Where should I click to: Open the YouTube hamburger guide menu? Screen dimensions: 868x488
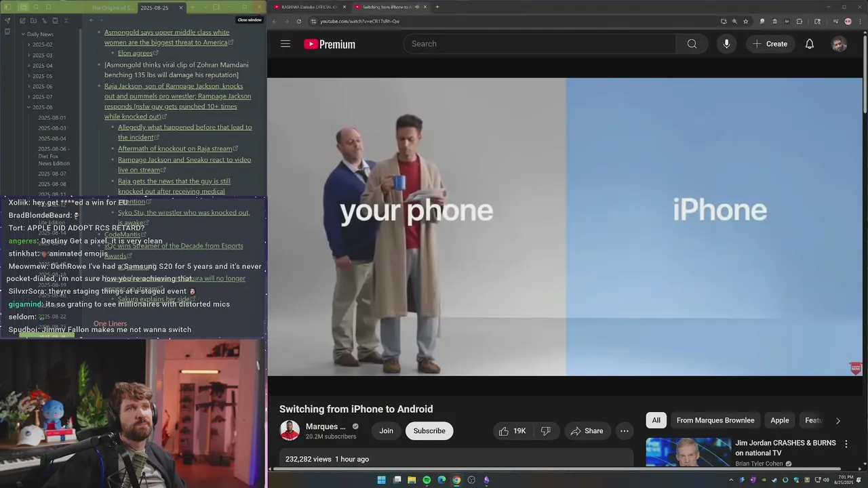coord(285,44)
